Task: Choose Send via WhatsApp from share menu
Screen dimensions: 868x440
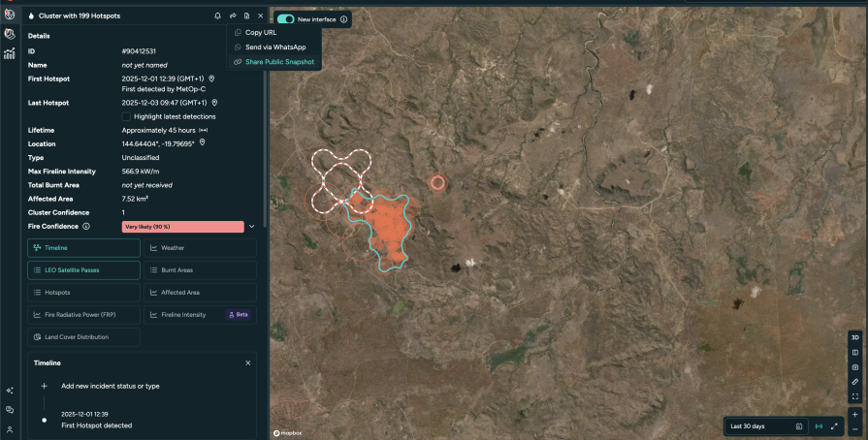Action: (x=275, y=47)
